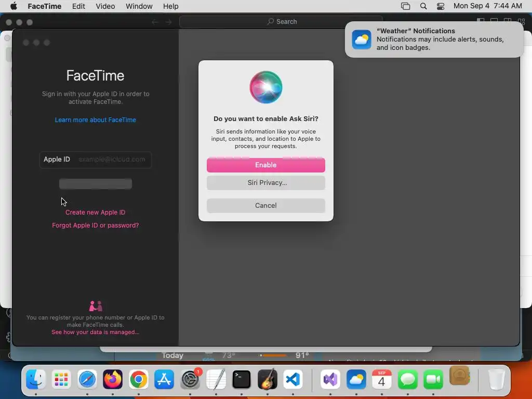Open Weather app from the Dock

coord(356,379)
